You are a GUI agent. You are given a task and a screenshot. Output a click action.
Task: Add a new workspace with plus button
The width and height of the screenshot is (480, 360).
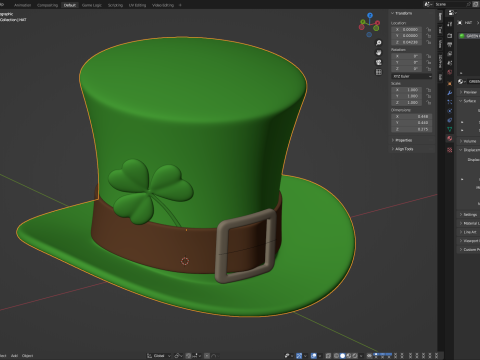[x=180, y=5]
